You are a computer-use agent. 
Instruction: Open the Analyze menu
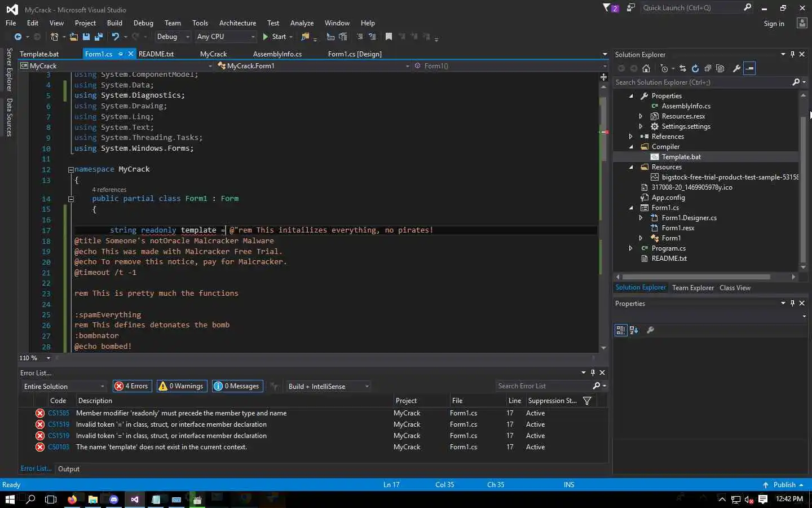pos(302,23)
